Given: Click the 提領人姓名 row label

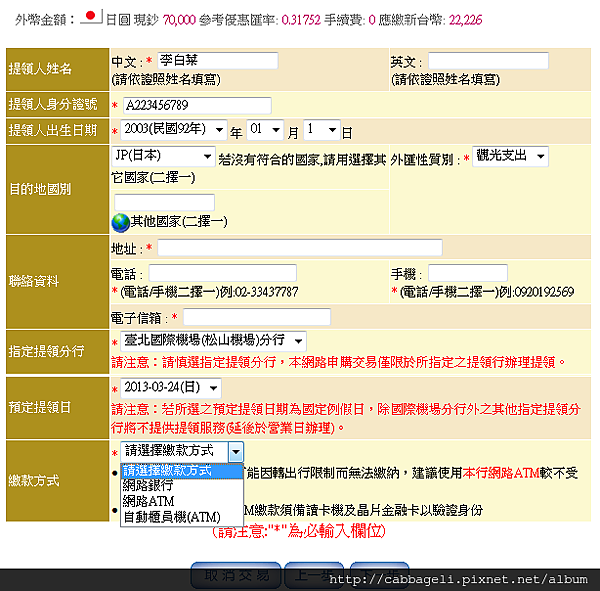Looking at the screenshot, I should (40, 69).
